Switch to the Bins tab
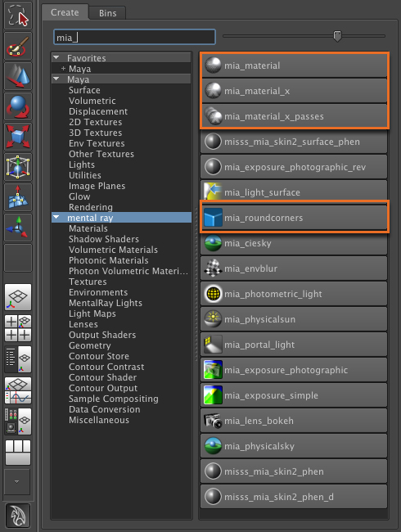The image size is (401, 532). pos(107,13)
